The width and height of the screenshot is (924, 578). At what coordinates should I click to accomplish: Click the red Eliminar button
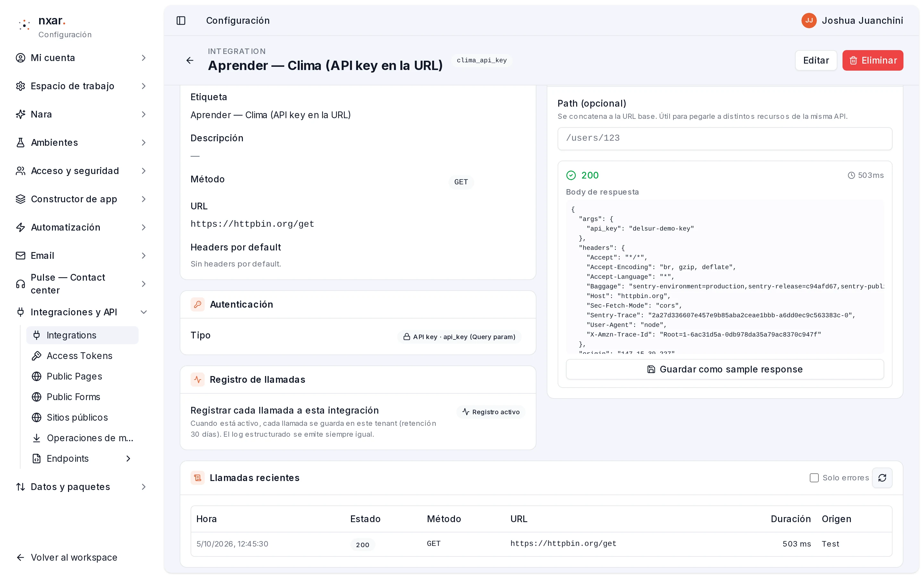[872, 60]
